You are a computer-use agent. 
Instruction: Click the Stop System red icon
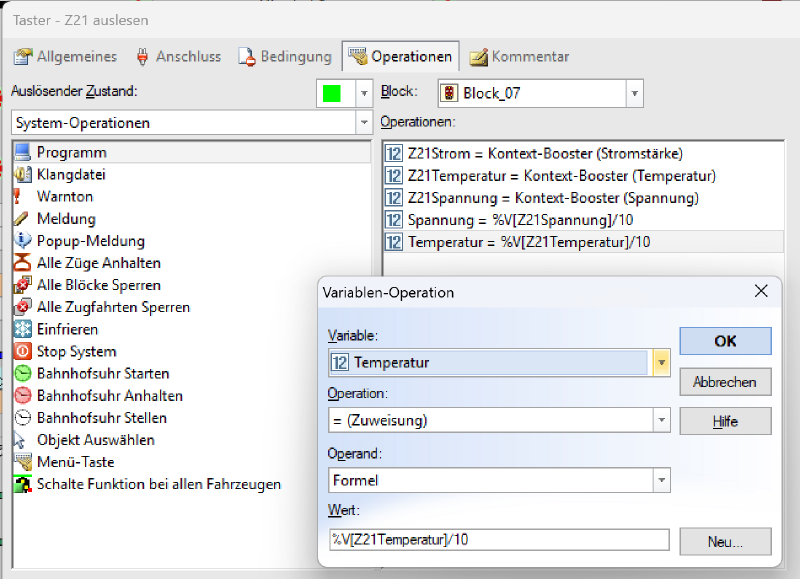pyautogui.click(x=22, y=351)
